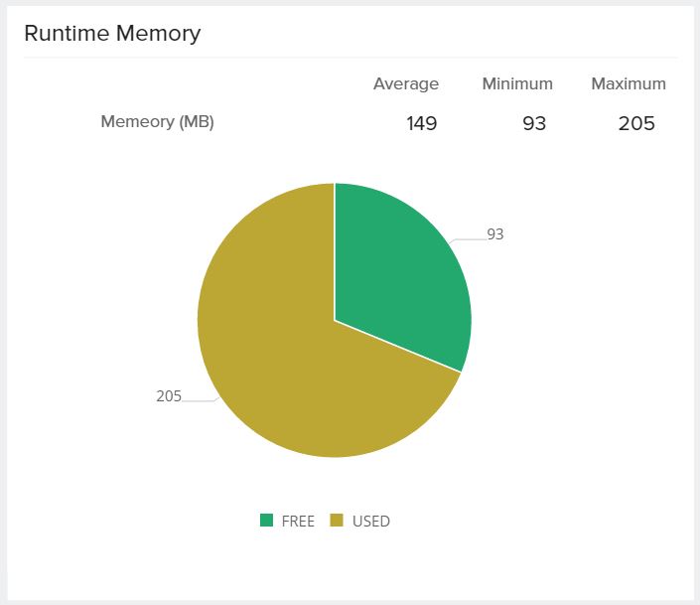
Task: Click the Minimum column header
Action: 517,83
